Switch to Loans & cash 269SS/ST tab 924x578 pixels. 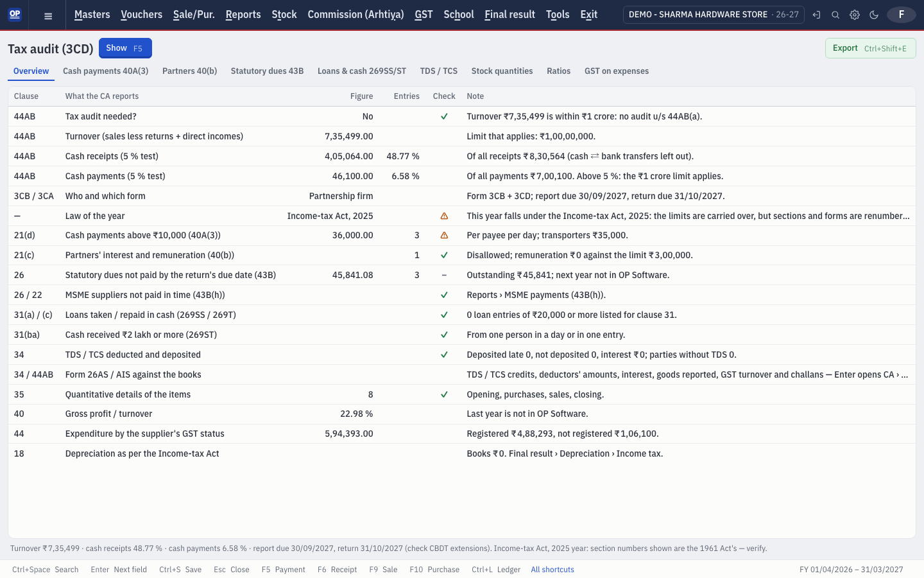[362, 71]
